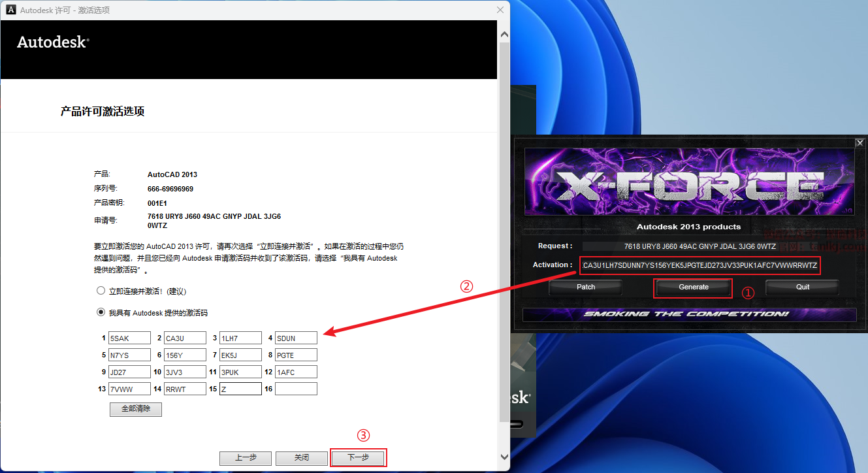This screenshot has width=868, height=473.
Task: Click activation code field 4 containing SDUN
Action: pyautogui.click(x=296, y=338)
